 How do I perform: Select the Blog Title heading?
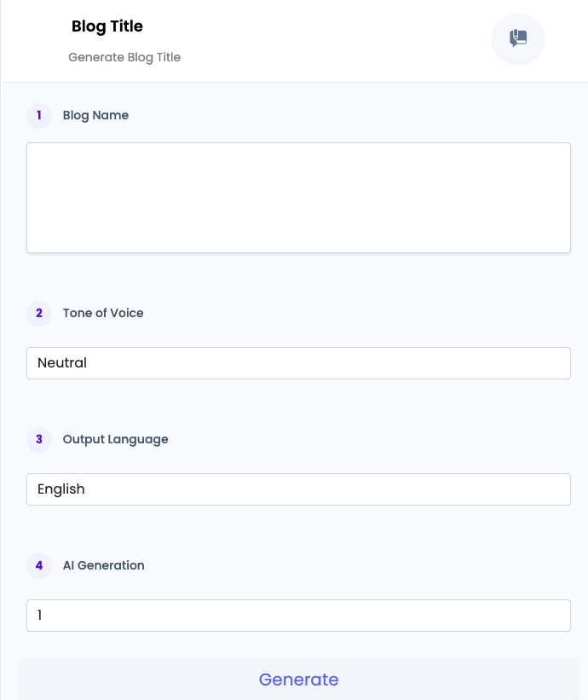point(107,26)
